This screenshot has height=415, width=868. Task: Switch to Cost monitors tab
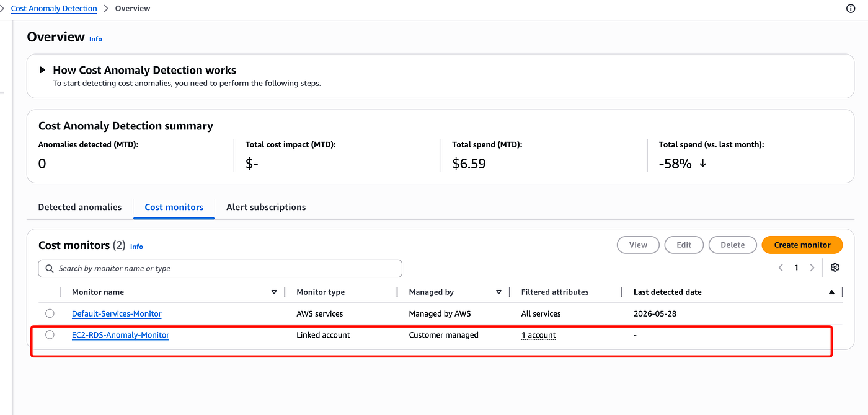click(174, 207)
